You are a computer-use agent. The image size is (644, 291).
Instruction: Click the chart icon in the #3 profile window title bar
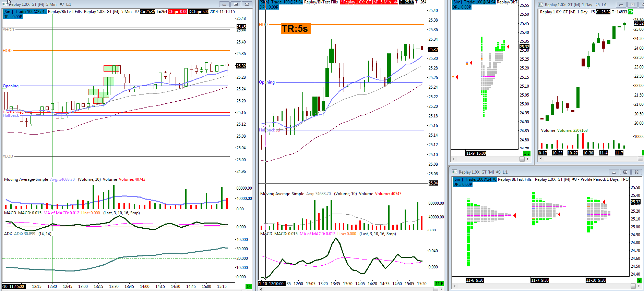coord(454,172)
